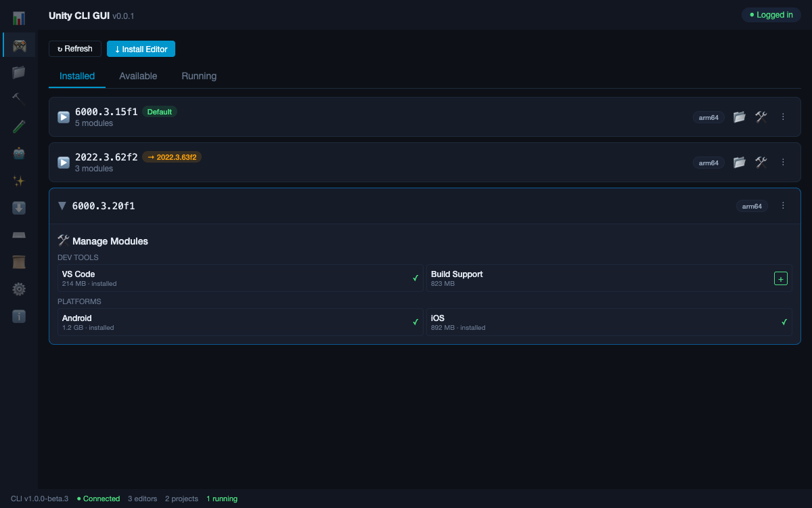
Task: Open the folder projects sidebar icon
Action: (x=19, y=72)
